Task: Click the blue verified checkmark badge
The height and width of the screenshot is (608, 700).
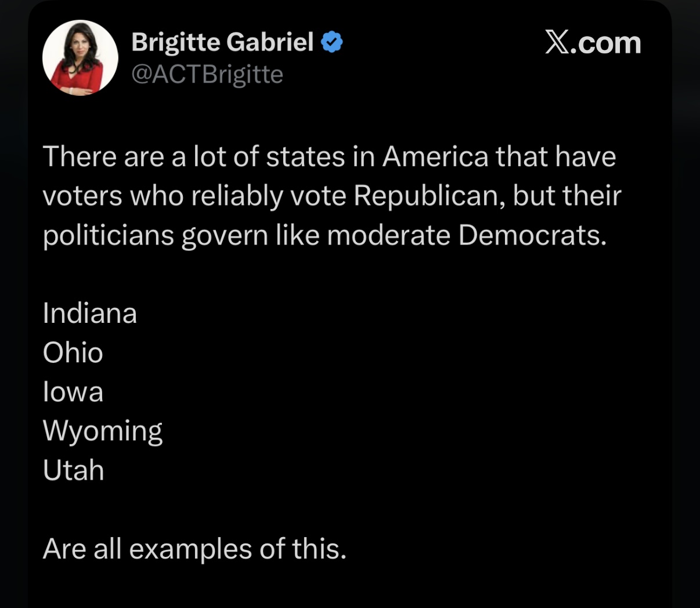Action: (332, 42)
